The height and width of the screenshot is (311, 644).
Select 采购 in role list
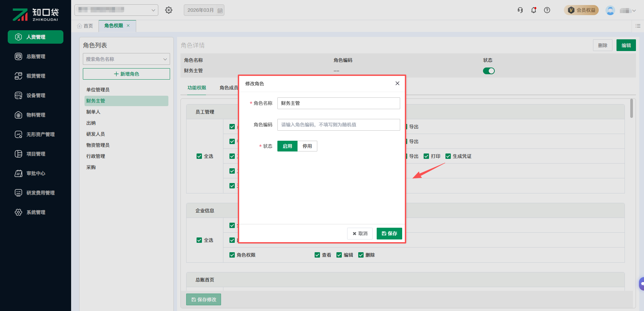coord(126,167)
